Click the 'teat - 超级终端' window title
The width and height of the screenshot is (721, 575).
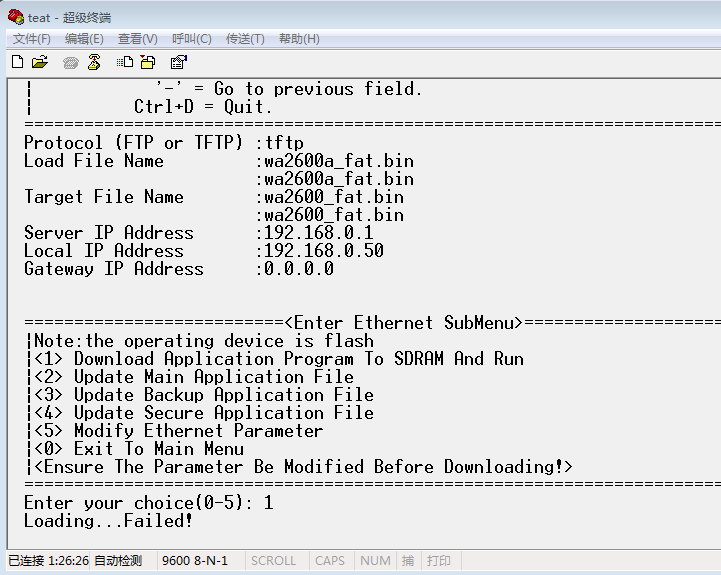click(69, 17)
